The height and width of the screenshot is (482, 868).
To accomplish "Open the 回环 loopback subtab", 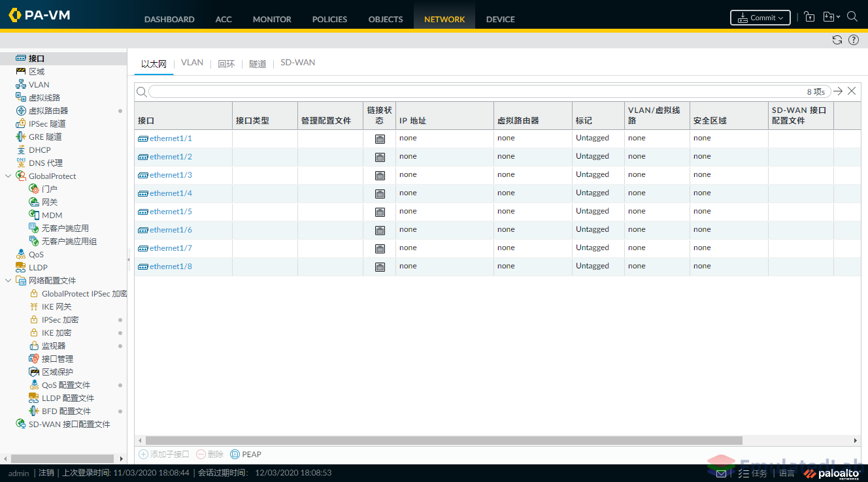I will click(226, 63).
